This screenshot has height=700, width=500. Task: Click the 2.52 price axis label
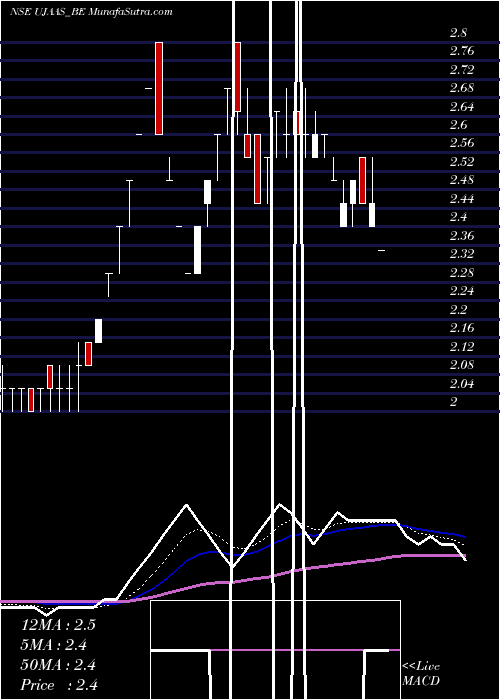coord(462,162)
